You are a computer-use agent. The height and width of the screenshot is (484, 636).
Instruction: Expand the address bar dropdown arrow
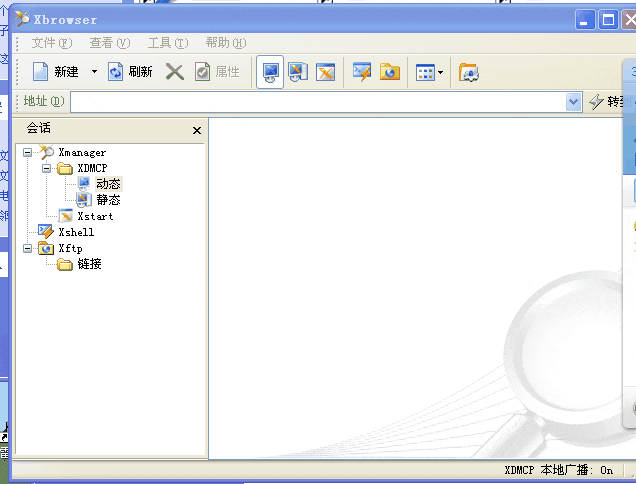(573, 102)
